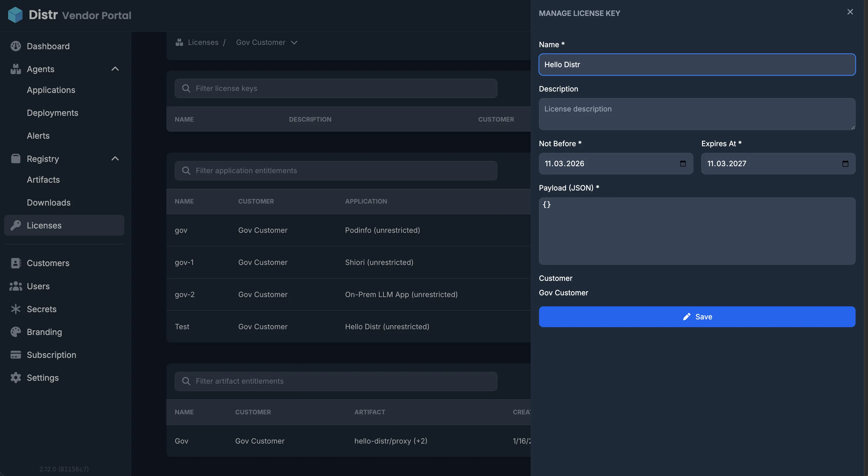Click the Users group icon

[x=16, y=286]
